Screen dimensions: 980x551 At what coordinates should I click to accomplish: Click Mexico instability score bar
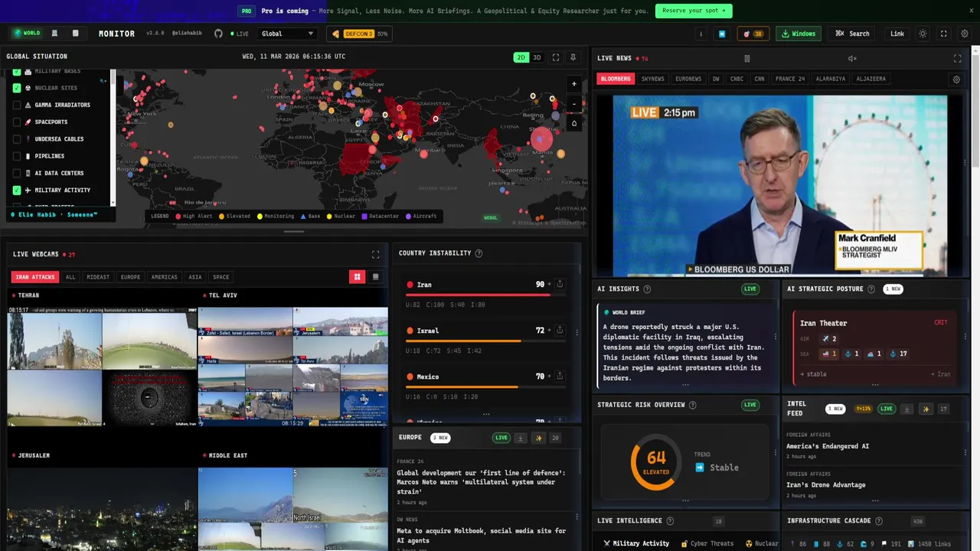click(x=486, y=386)
